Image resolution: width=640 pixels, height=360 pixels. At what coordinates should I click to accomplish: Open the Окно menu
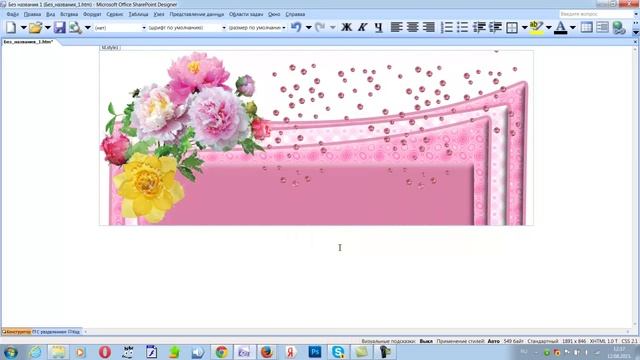(274, 14)
